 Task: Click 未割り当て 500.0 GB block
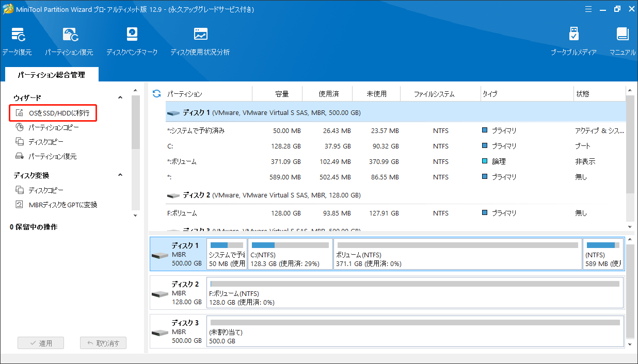[x=415, y=331]
